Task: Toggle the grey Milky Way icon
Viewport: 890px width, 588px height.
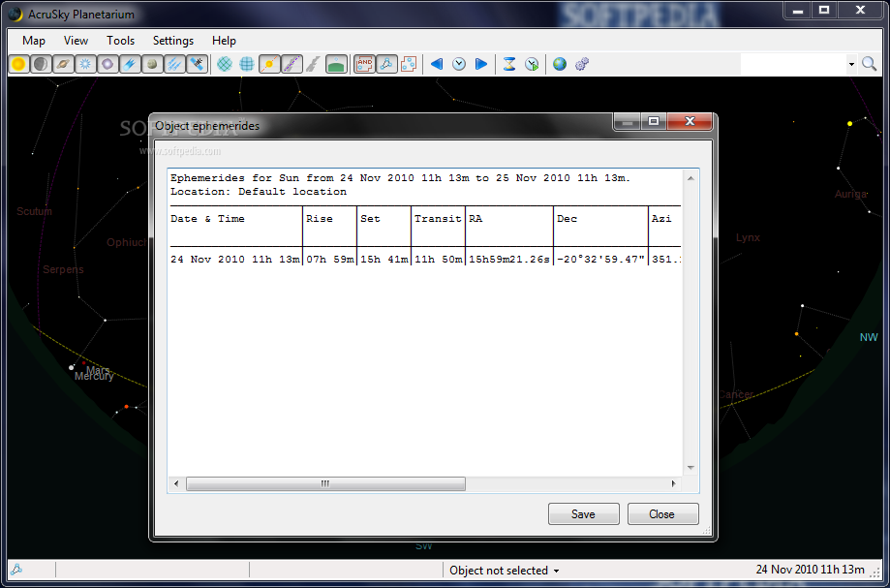Action: coord(313,64)
